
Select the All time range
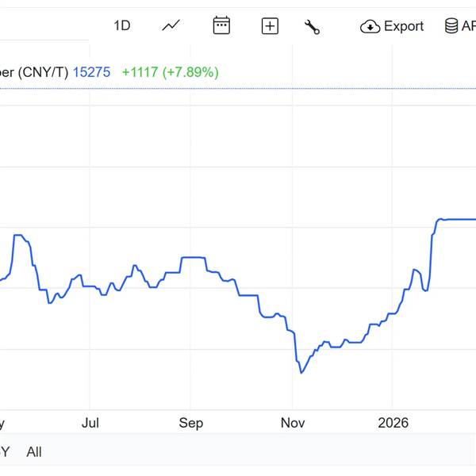(x=34, y=452)
